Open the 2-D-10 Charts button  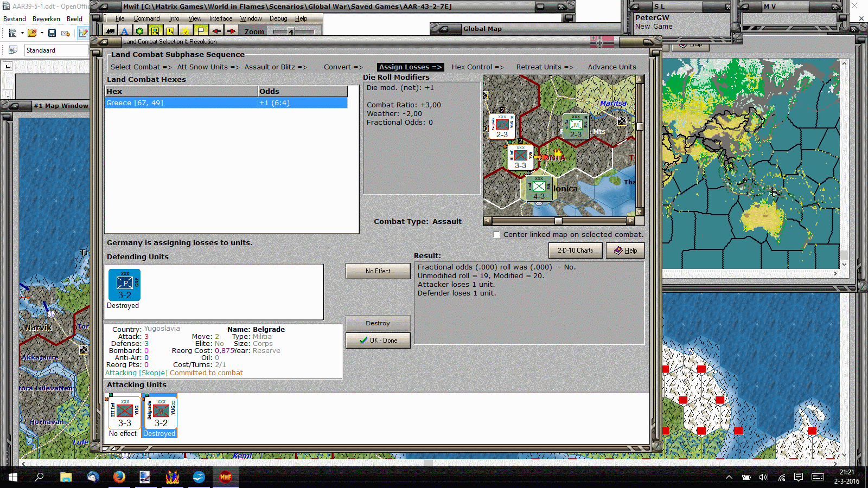[x=575, y=251]
